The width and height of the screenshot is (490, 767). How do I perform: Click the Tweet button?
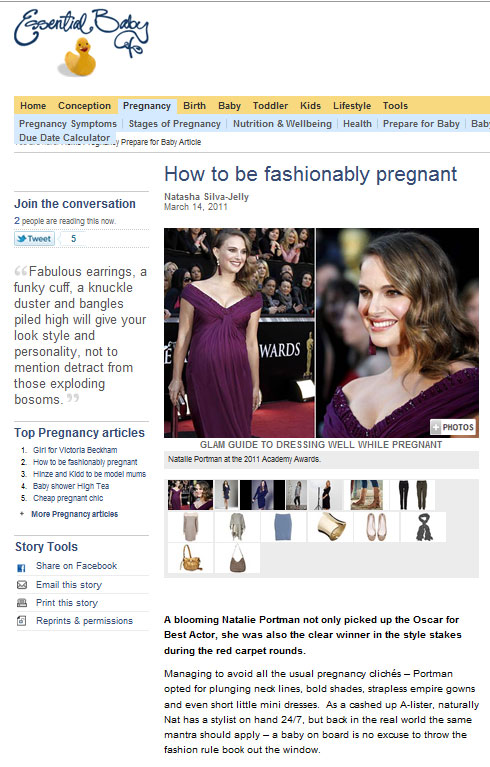34,239
